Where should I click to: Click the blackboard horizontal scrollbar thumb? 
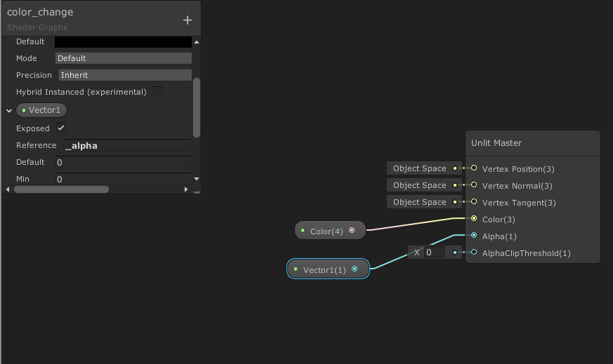point(61,189)
